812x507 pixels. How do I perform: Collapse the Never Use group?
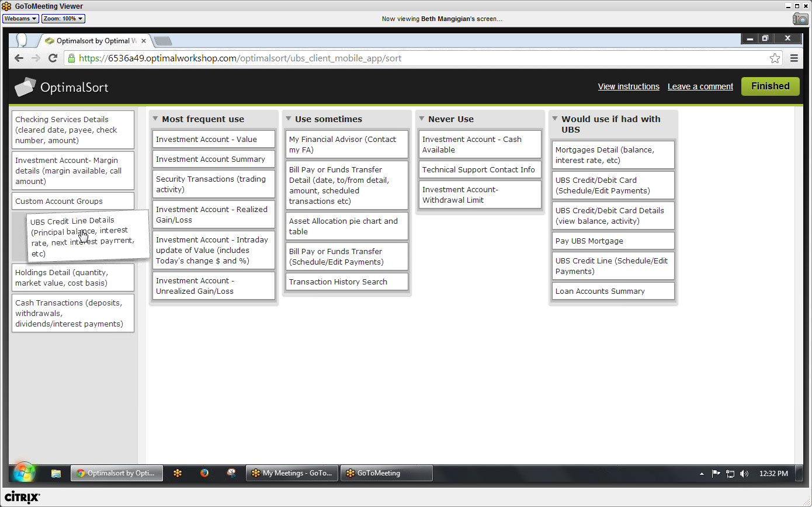click(x=422, y=119)
